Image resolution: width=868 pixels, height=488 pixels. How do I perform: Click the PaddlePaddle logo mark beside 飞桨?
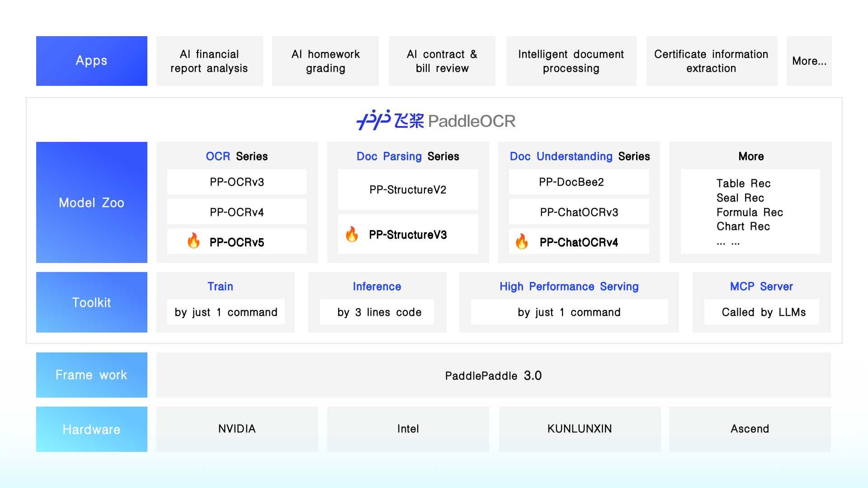[x=373, y=120]
